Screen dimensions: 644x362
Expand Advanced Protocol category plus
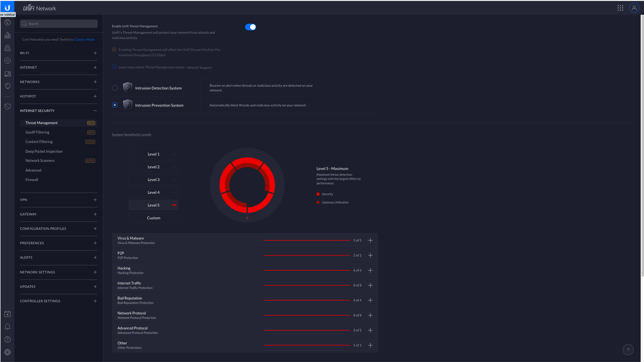click(x=370, y=330)
